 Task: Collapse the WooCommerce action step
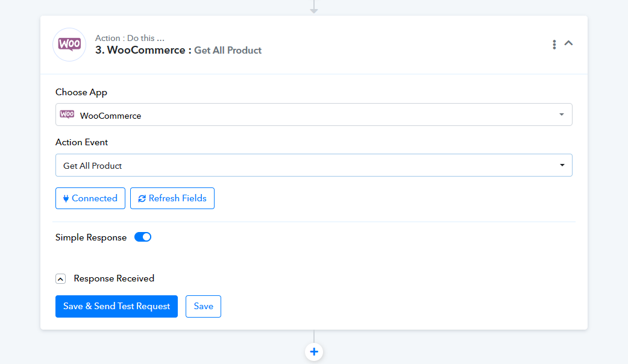pos(568,43)
